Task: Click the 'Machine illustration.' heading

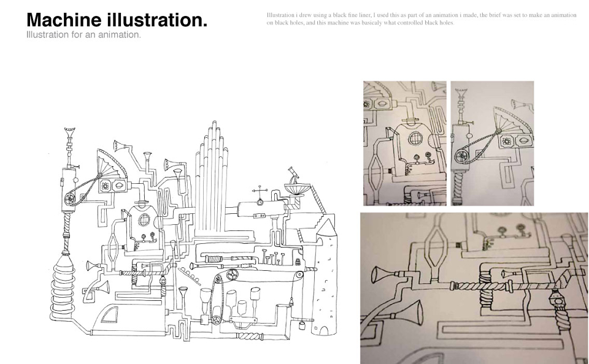Action: coord(117,20)
